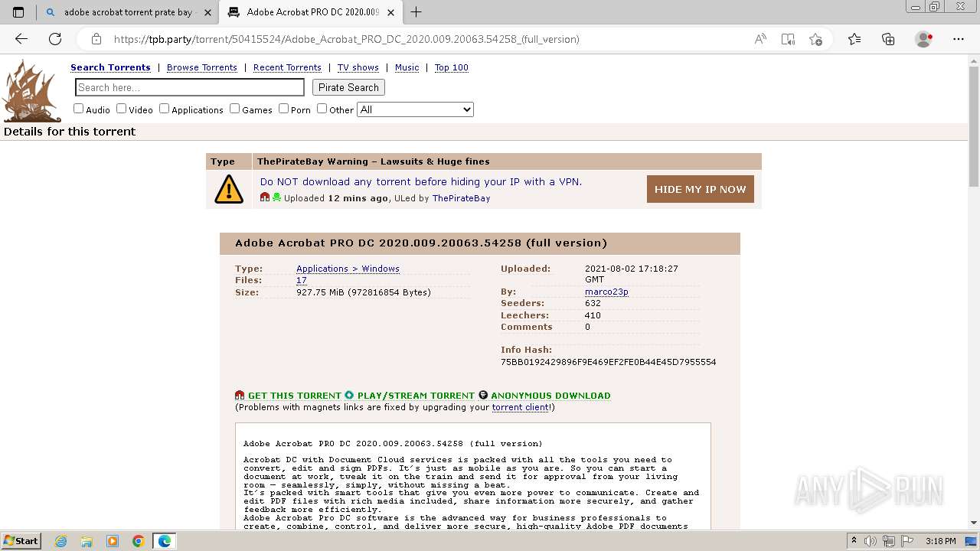Viewport: 980px width, 551px height.
Task: Close the Adobe Acrobat PRO DC tab
Action: coord(391,12)
